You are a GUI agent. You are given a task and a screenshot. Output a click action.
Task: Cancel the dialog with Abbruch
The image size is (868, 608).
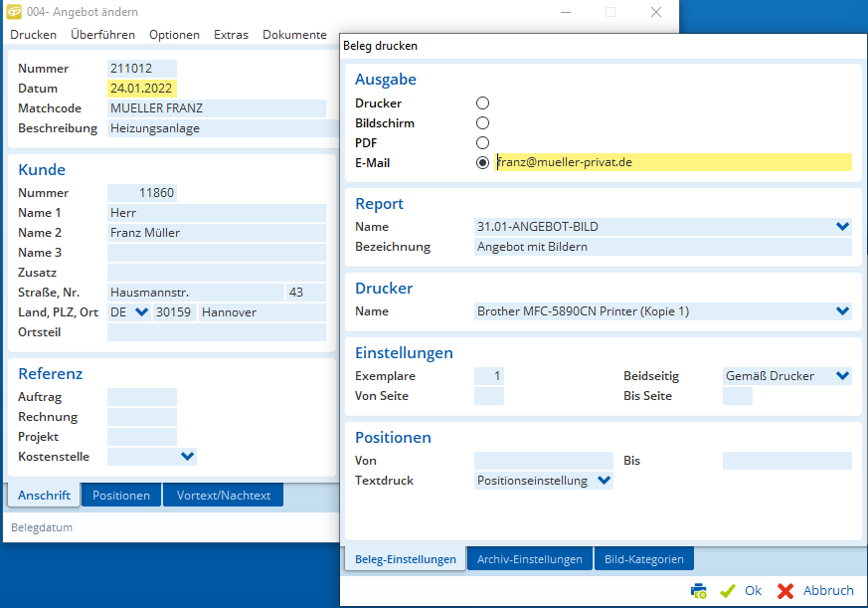(x=815, y=591)
